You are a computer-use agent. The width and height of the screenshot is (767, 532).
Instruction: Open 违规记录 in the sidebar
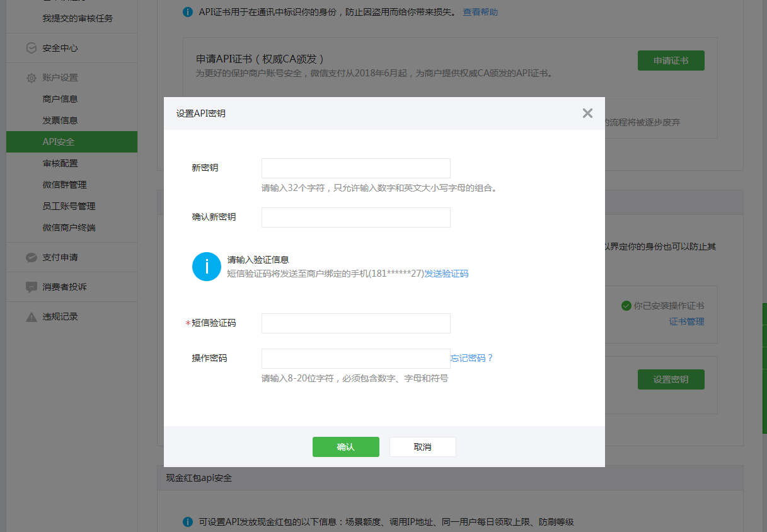click(61, 316)
